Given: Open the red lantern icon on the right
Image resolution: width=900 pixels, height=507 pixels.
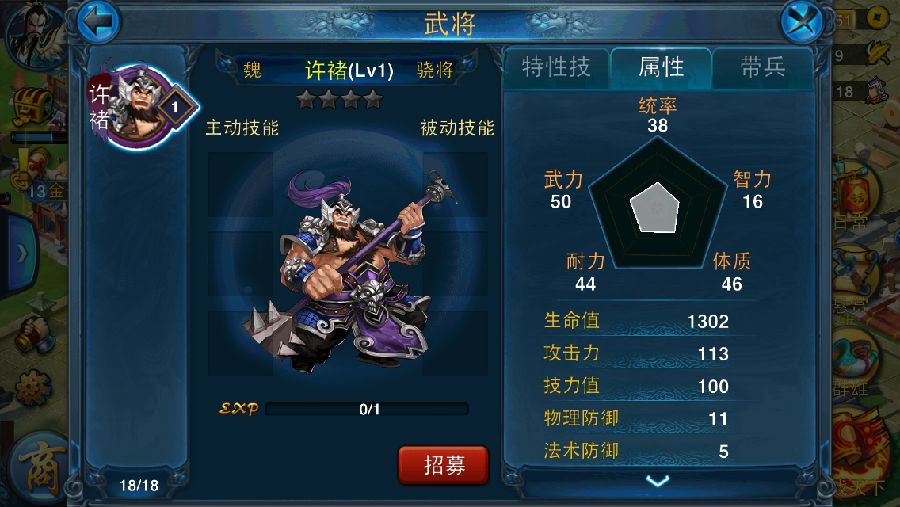Looking at the screenshot, I should pyautogui.click(x=855, y=195).
